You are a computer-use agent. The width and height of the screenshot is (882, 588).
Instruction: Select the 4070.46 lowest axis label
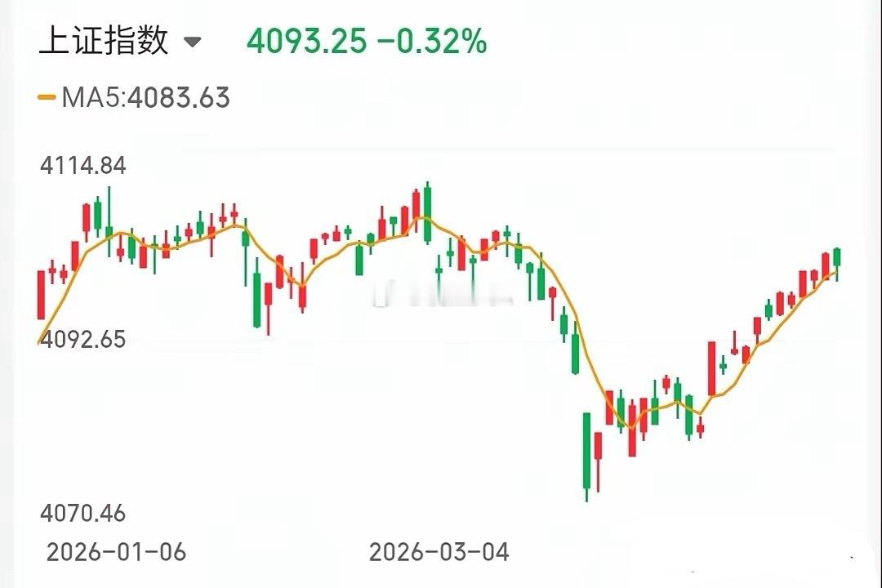(84, 514)
